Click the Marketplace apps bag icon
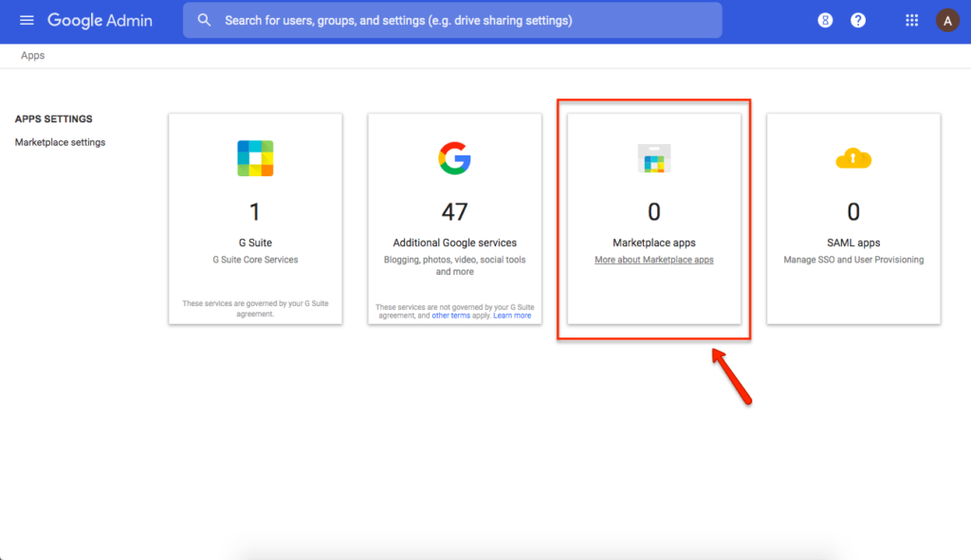 654,158
